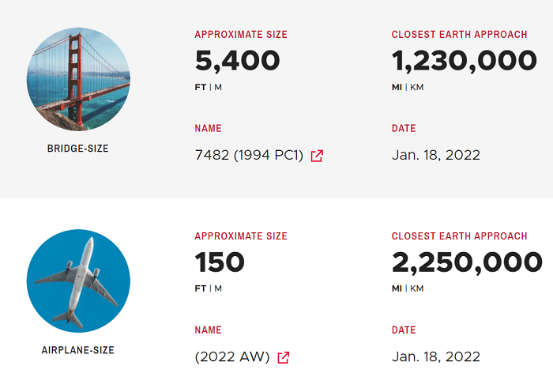Click the AIRPLANE-SIZE caption

(x=78, y=349)
